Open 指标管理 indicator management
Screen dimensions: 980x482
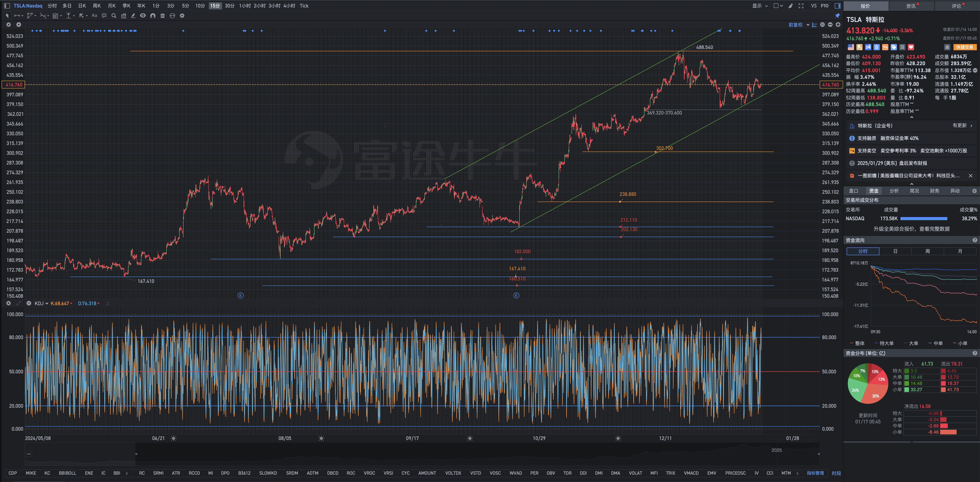coord(815,473)
